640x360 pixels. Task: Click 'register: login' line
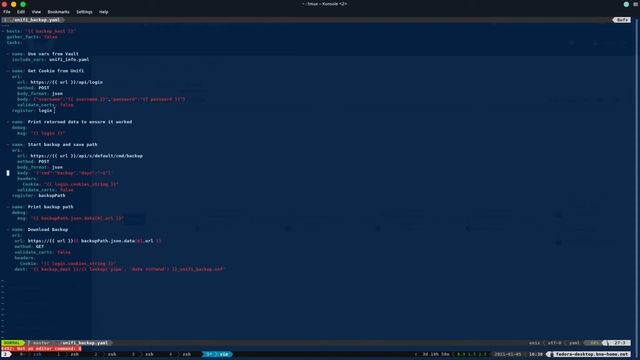click(32, 111)
